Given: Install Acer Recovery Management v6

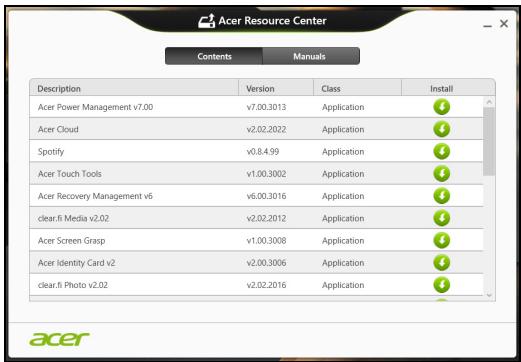Looking at the screenshot, I should coord(442,196).
